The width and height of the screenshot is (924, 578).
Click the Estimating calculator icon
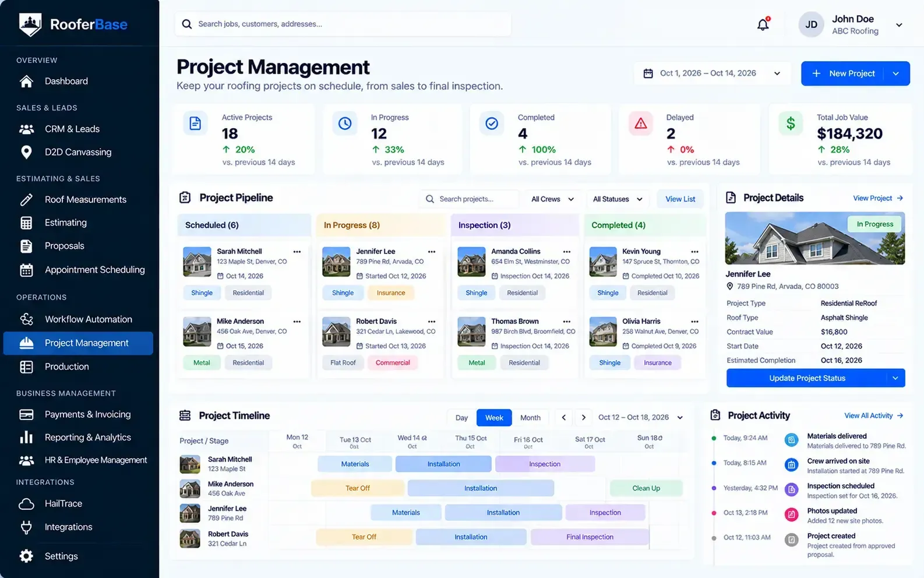pos(26,223)
